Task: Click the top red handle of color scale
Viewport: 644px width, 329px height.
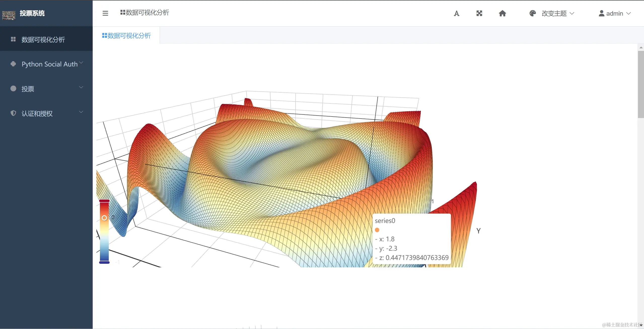Action: pyautogui.click(x=104, y=201)
